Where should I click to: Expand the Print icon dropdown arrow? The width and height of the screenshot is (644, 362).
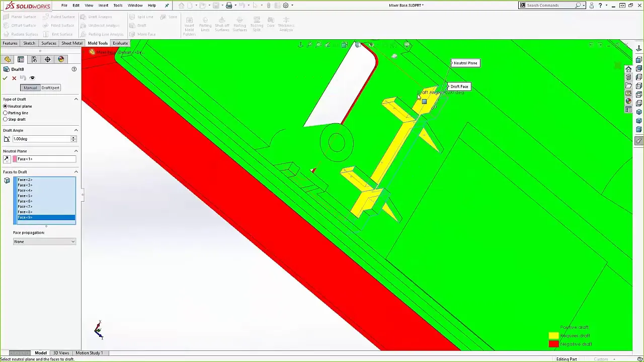(235, 5)
